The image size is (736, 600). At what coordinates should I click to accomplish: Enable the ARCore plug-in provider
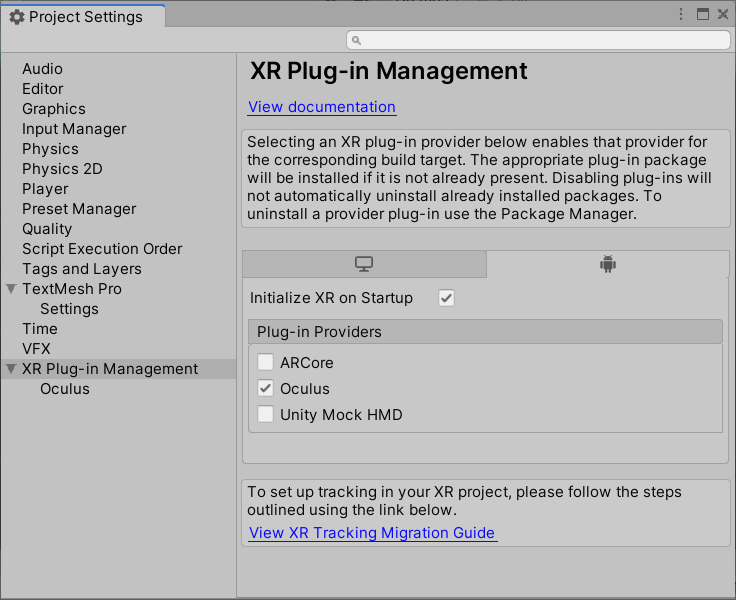coord(265,362)
